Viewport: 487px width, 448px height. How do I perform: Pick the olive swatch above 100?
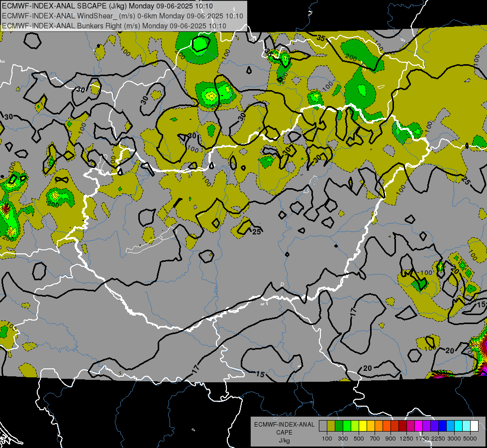(x=331, y=426)
